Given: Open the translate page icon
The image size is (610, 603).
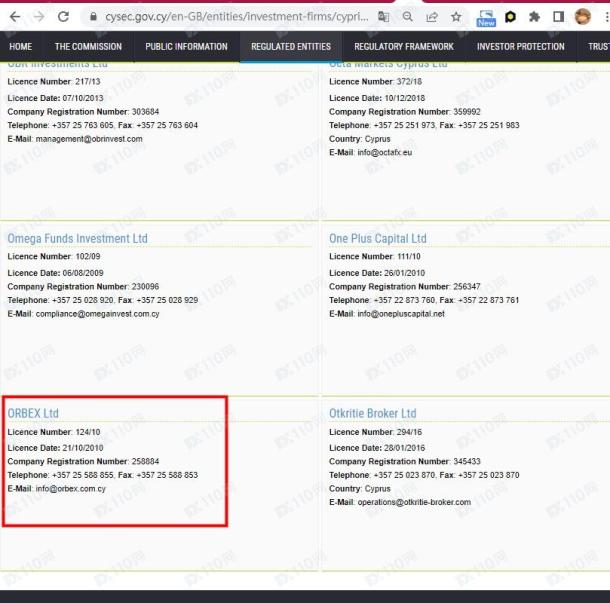Looking at the screenshot, I should tap(384, 17).
